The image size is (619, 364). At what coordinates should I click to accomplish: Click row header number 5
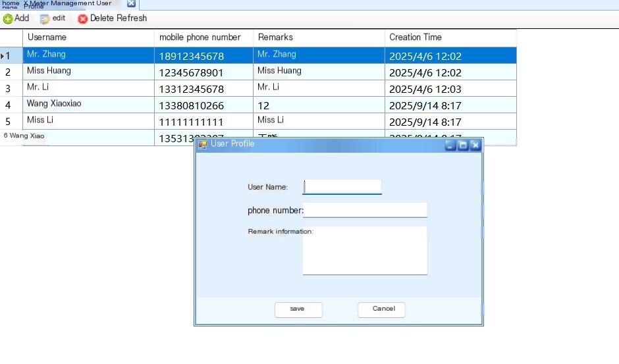click(x=11, y=121)
